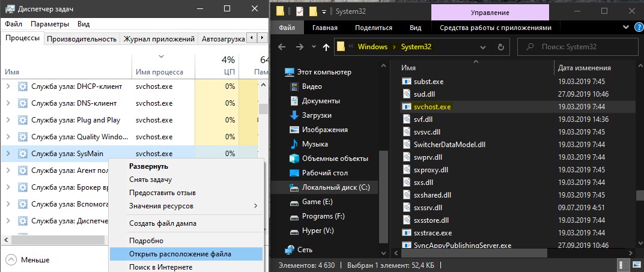The height and width of the screenshot is (272, 644).
Task: Open Средства работы с приложениями tab
Action: pyautogui.click(x=496, y=28)
